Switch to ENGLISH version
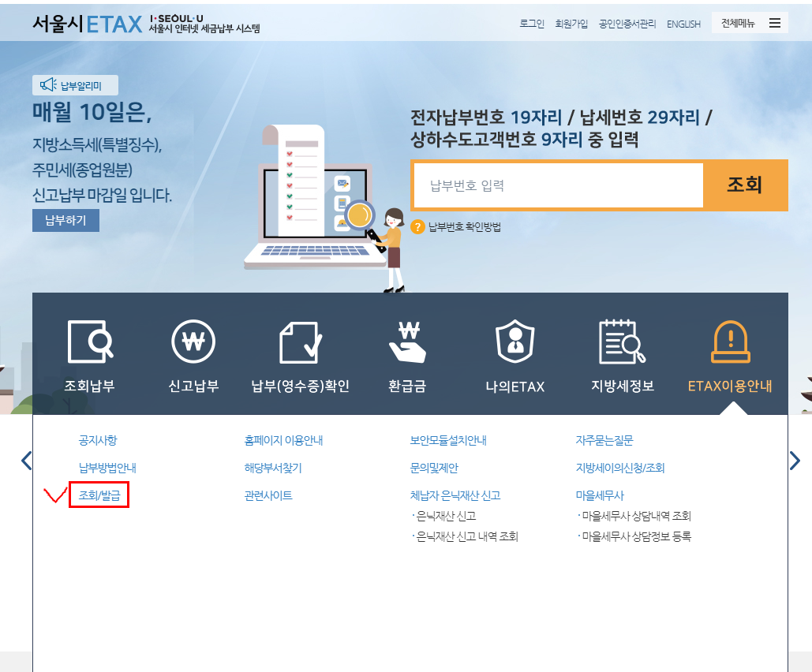 [x=683, y=24]
